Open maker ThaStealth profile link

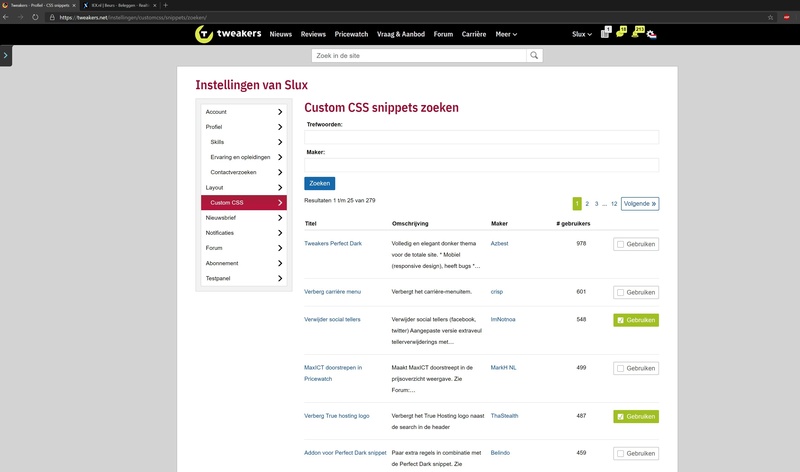coord(504,416)
